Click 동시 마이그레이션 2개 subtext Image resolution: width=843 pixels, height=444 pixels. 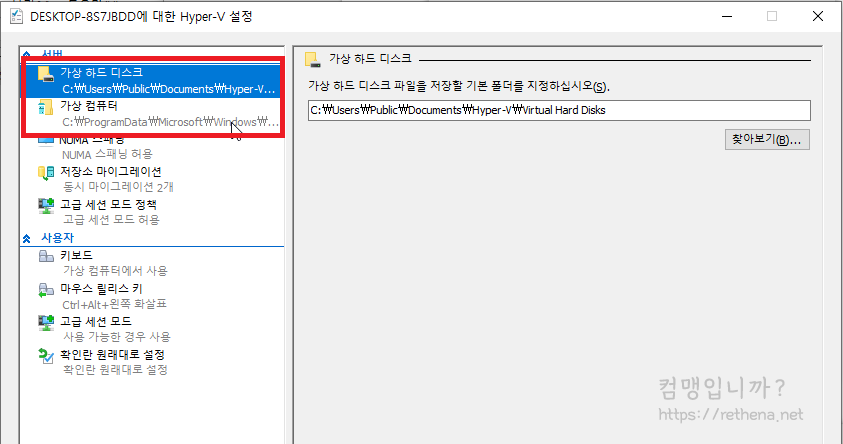click(118, 187)
